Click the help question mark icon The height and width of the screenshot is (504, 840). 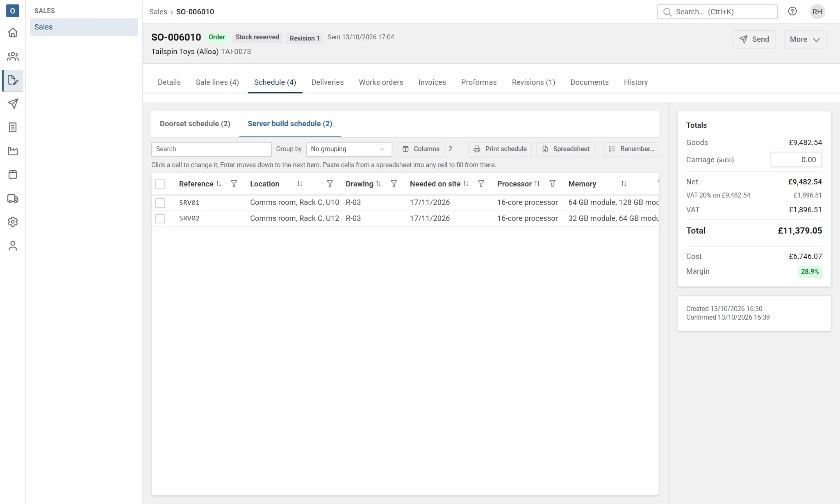[x=792, y=11]
